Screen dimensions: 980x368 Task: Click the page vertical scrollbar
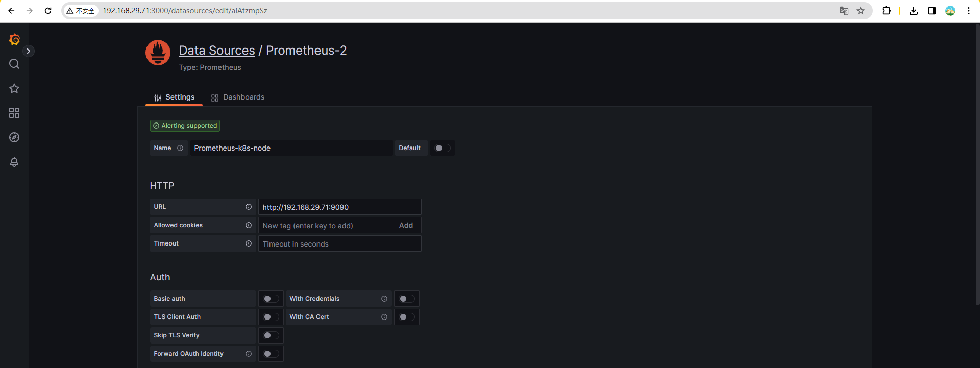pos(977,164)
